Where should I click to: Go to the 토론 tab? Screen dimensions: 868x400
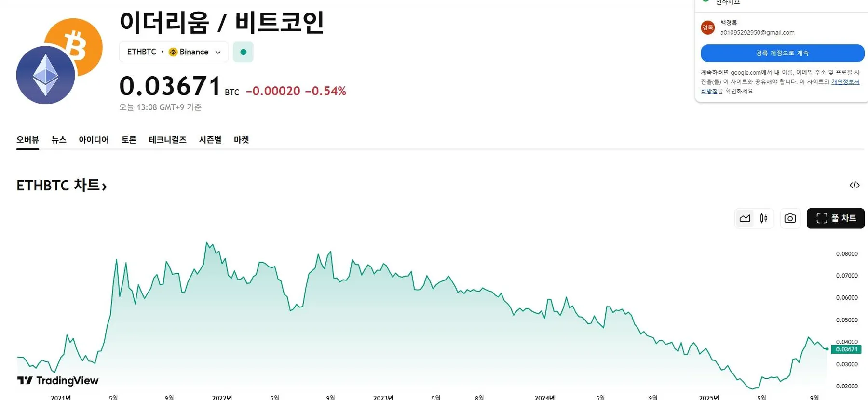pyautogui.click(x=129, y=140)
